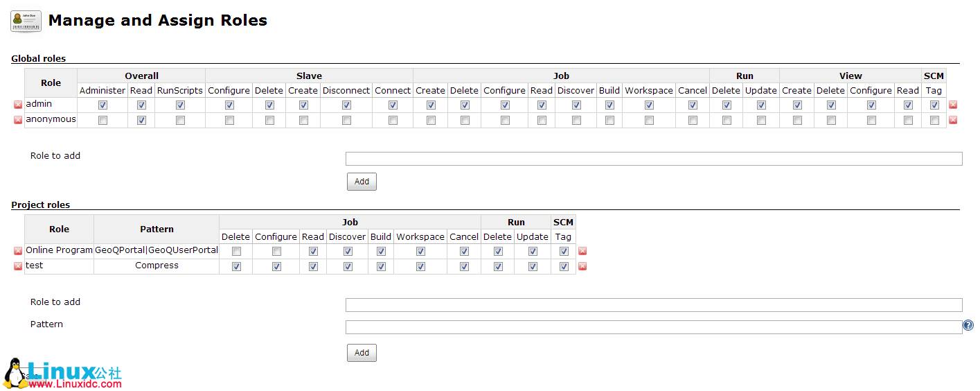This screenshot has height=391, width=980.
Task: Click the red delete icon right of admin row
Action: coord(953,105)
